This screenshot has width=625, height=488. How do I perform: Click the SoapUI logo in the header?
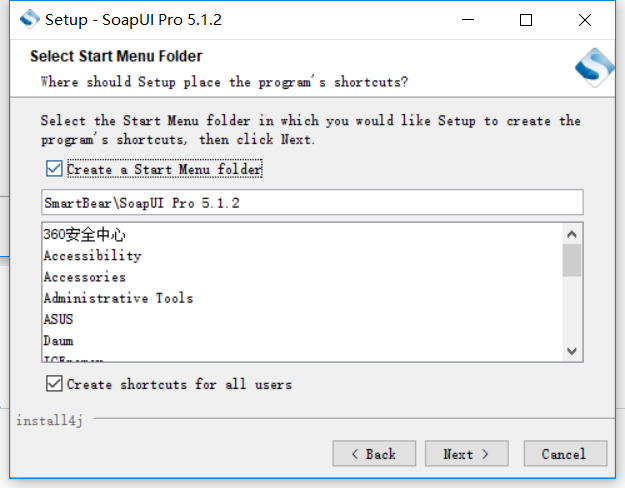pos(594,68)
